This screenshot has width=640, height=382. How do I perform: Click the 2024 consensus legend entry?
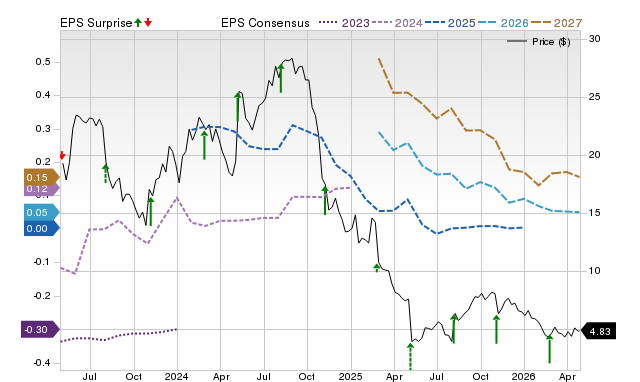point(397,23)
